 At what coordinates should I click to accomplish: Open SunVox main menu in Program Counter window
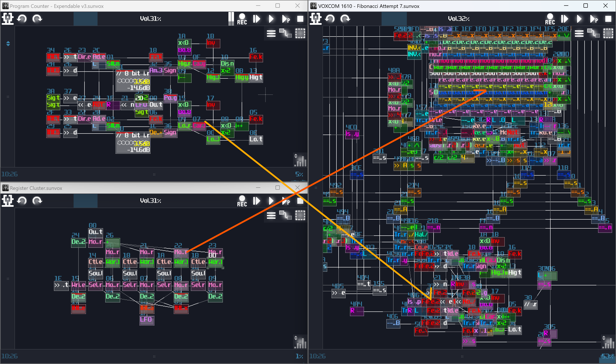[8, 19]
